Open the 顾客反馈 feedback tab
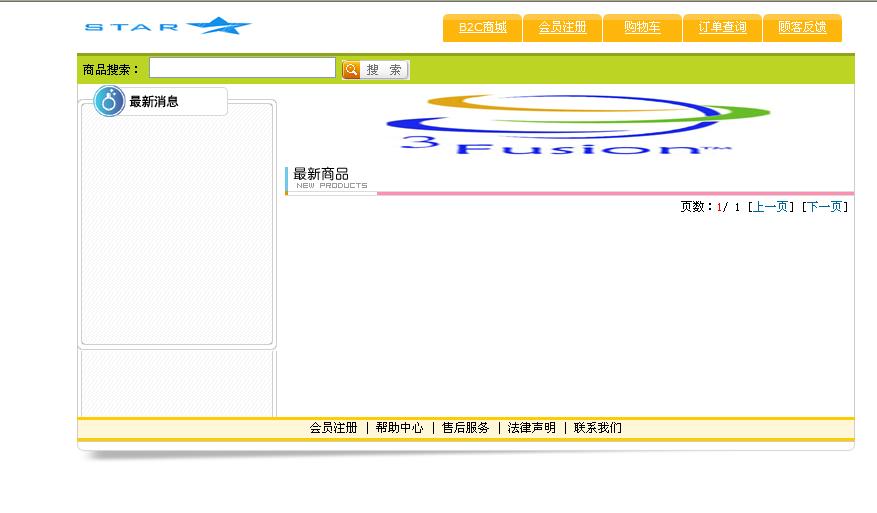Image resolution: width=877 pixels, height=513 pixels. tap(802, 27)
